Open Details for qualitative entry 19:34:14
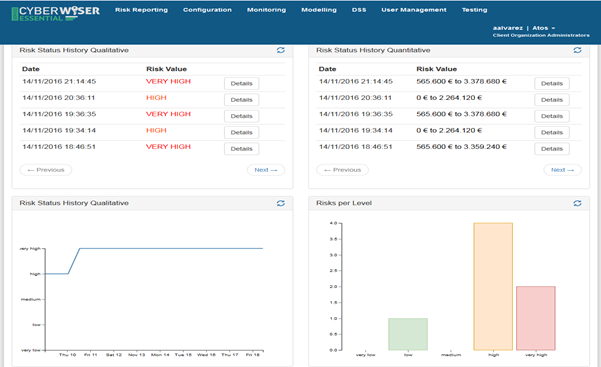Viewport: 601px width, 367px height. tap(241, 133)
